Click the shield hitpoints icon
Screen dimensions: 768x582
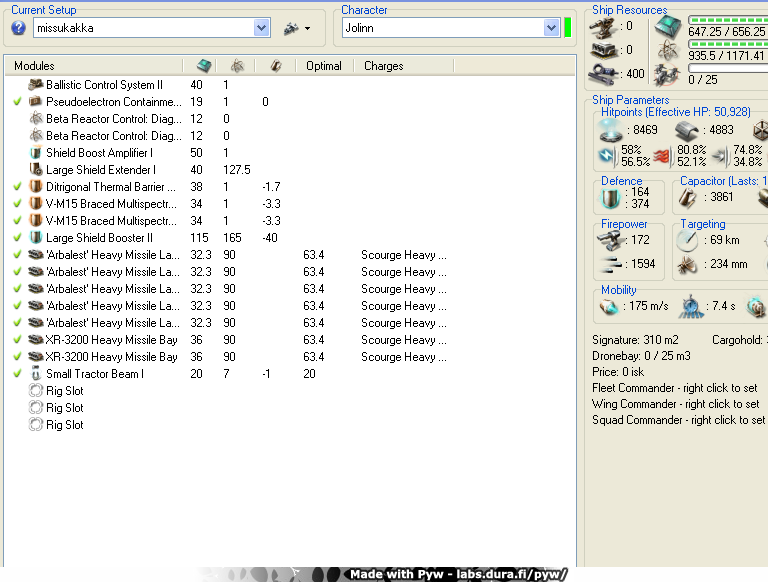point(610,130)
